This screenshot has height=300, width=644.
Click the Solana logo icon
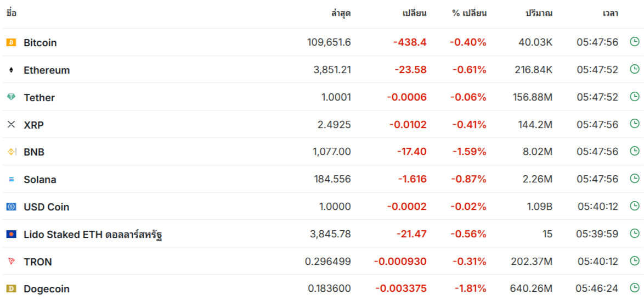click(x=11, y=179)
